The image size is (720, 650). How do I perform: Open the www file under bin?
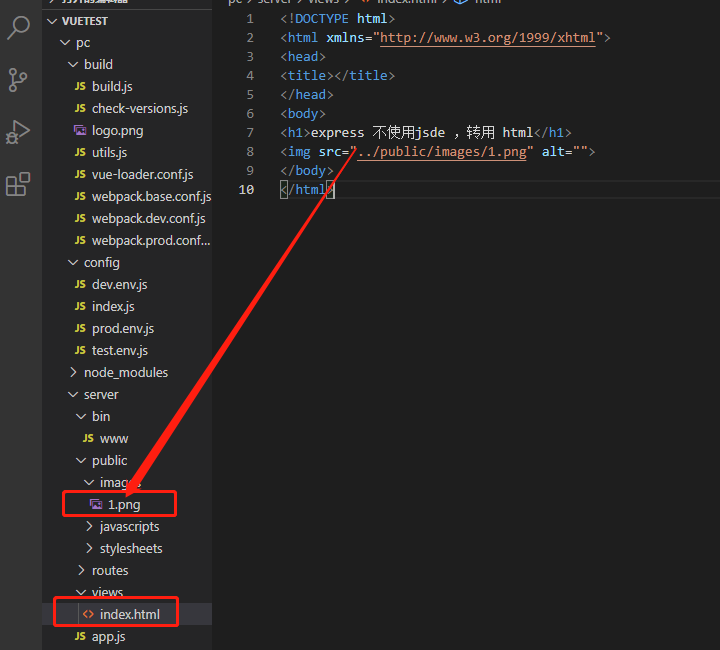coord(114,438)
